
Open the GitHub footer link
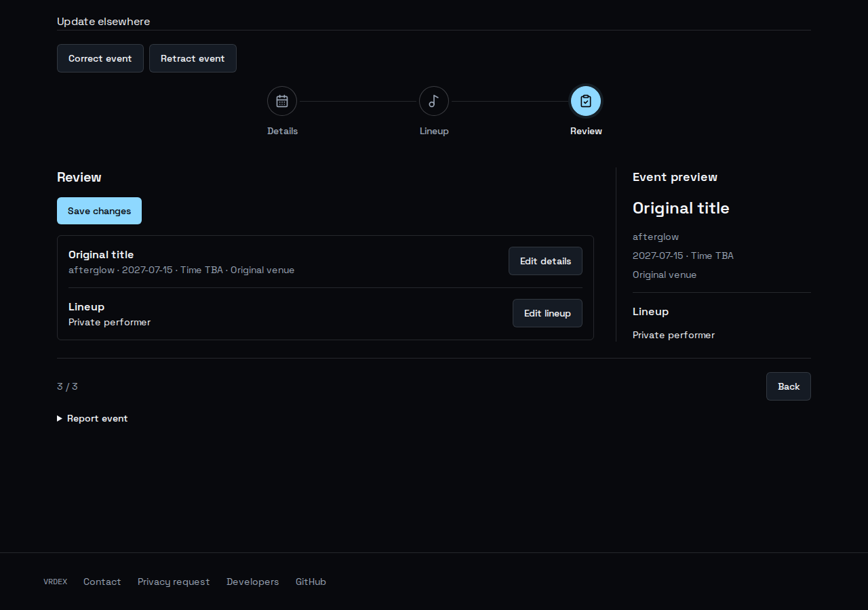(x=311, y=582)
